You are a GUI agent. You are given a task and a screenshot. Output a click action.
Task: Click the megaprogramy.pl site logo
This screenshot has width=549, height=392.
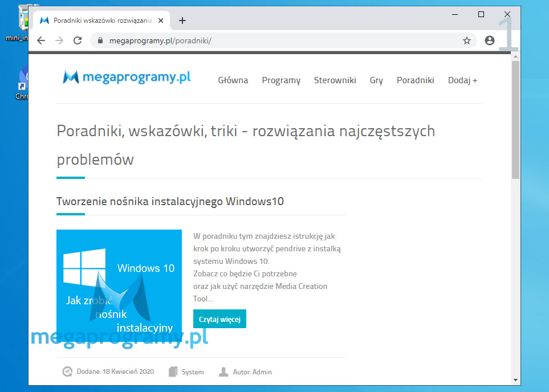click(127, 77)
